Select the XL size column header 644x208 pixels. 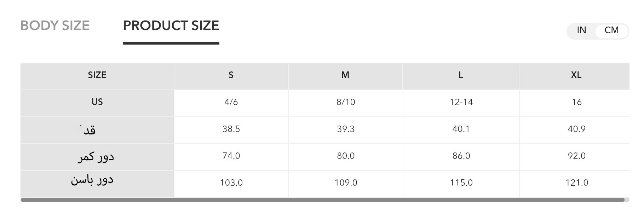coord(576,75)
